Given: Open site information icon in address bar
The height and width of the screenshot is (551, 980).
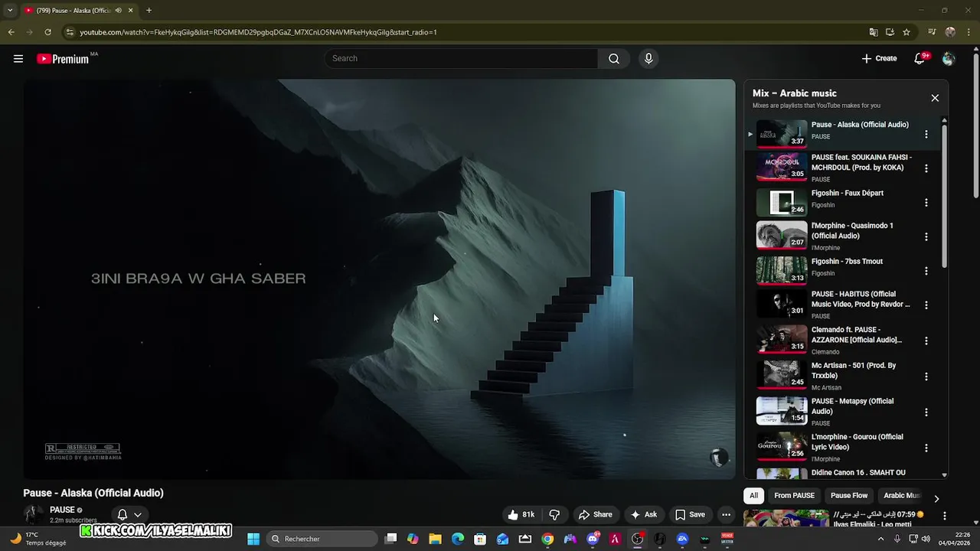Looking at the screenshot, I should pyautogui.click(x=70, y=32).
